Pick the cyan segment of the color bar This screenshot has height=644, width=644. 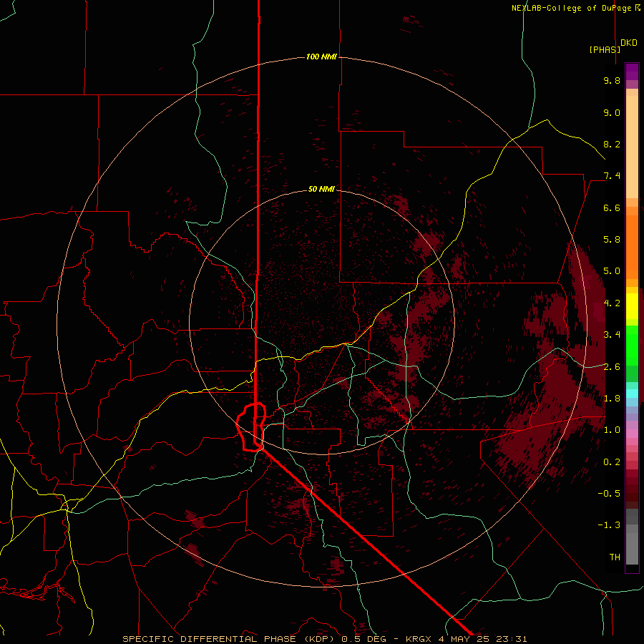tap(632, 394)
